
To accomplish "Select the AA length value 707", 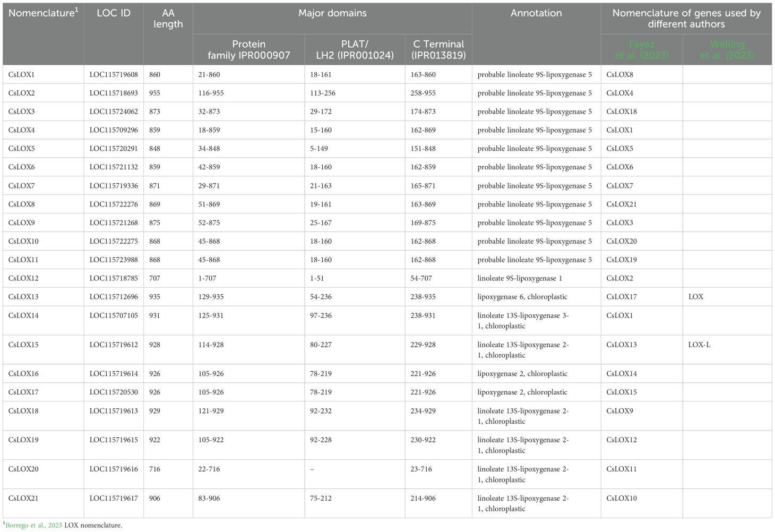I will (154, 279).
